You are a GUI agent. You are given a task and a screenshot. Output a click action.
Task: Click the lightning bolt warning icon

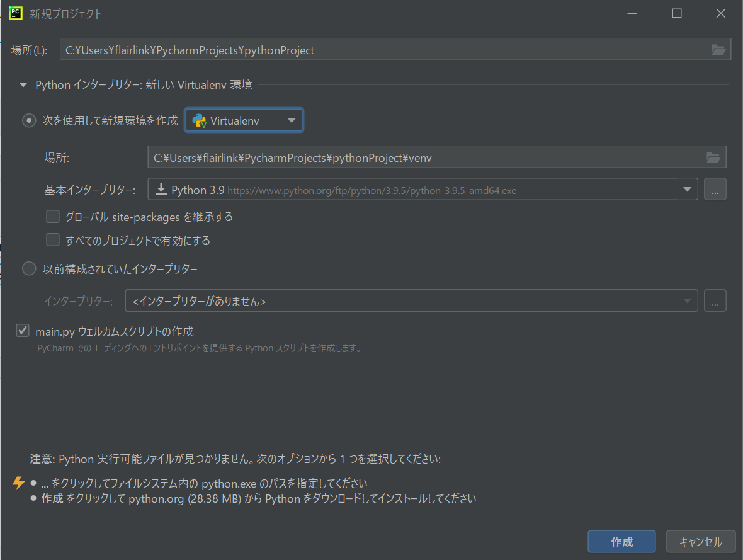click(x=18, y=483)
